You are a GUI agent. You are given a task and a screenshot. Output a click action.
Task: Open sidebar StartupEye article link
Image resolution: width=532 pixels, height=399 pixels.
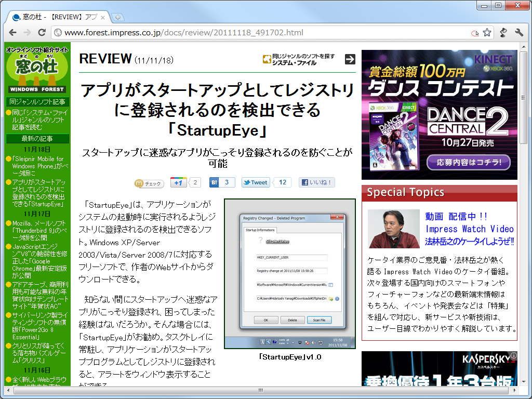point(38,193)
